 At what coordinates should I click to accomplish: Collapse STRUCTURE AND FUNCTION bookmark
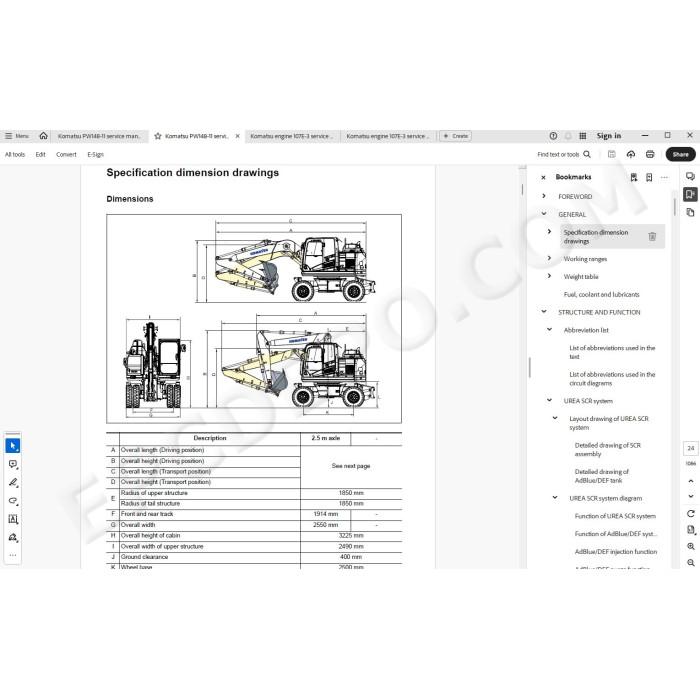543,312
